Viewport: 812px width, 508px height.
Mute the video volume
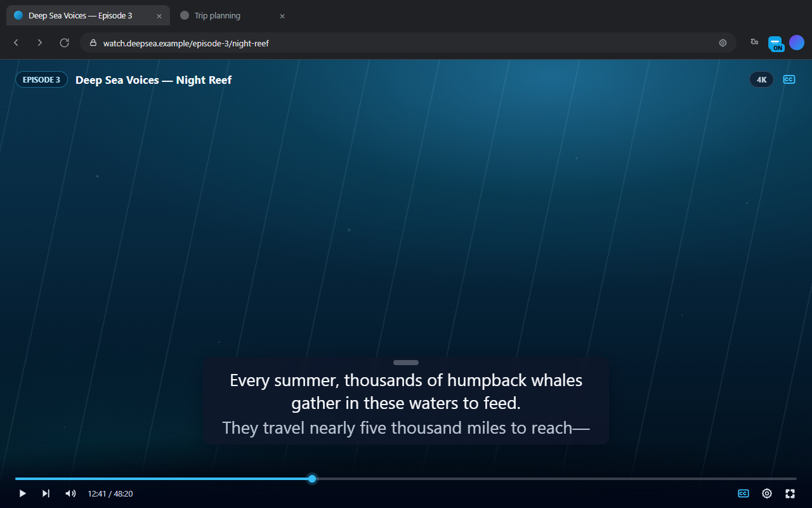click(70, 493)
